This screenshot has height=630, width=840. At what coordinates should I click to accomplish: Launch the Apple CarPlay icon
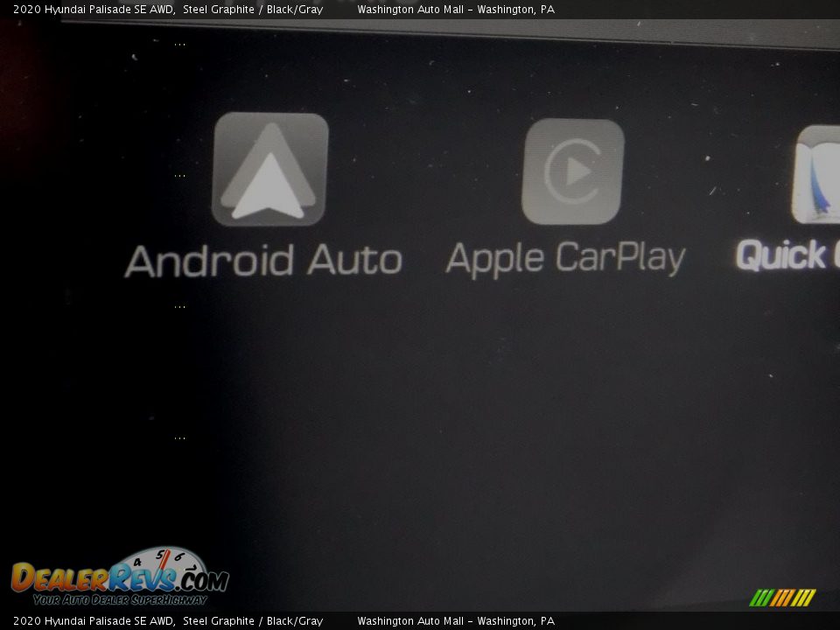pyautogui.click(x=572, y=171)
